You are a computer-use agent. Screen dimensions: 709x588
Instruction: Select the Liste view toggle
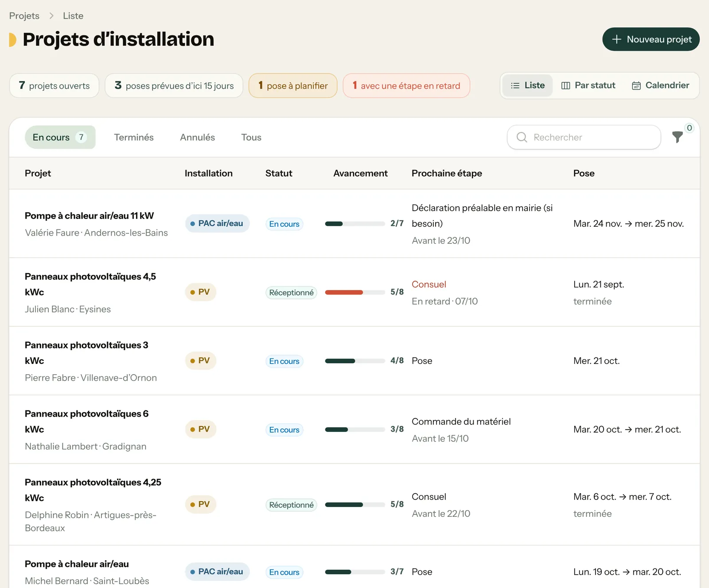tap(527, 85)
